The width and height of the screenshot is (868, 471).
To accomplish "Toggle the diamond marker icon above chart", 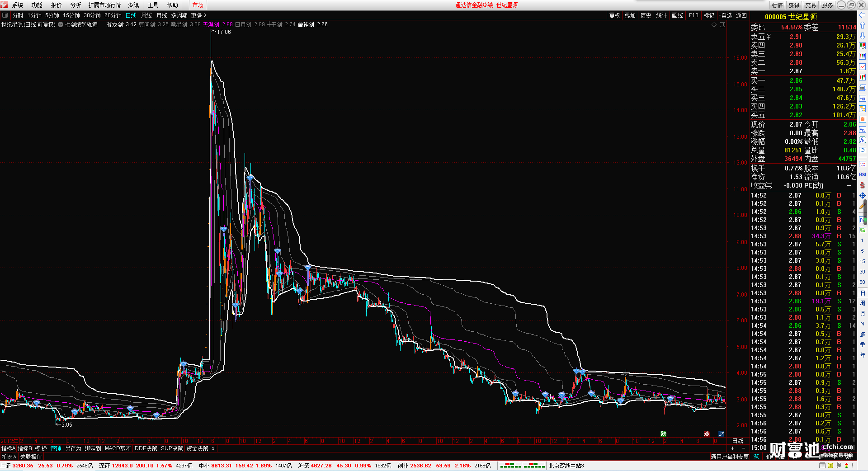I will [x=714, y=24].
